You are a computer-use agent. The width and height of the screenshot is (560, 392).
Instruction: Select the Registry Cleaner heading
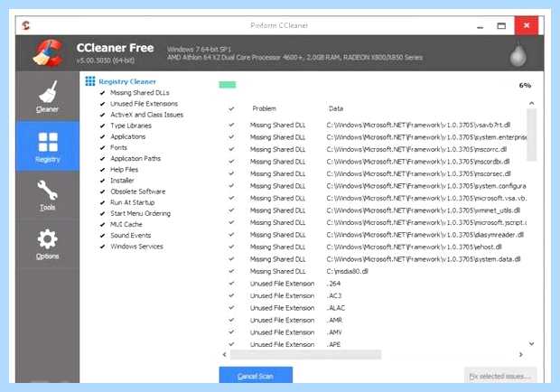coord(127,82)
